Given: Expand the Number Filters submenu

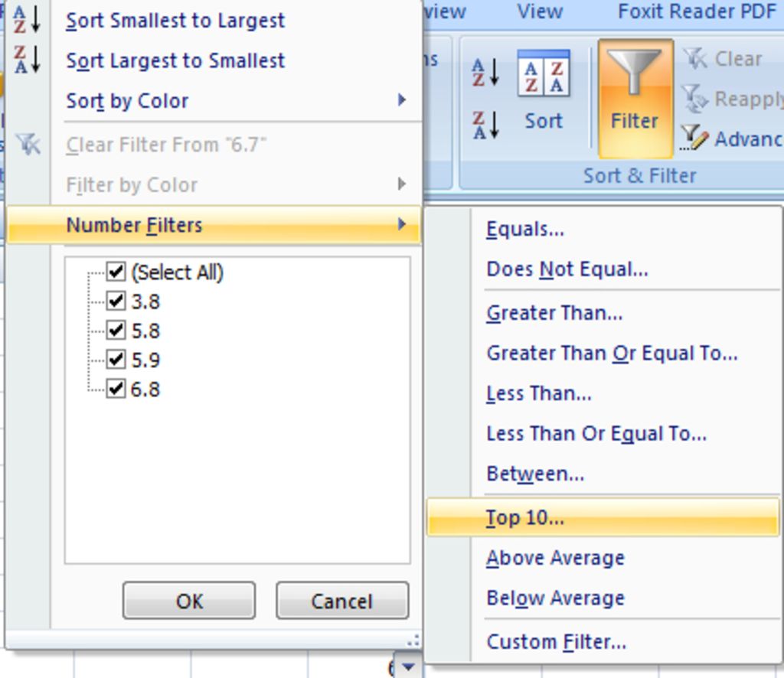Looking at the screenshot, I should tap(214, 225).
